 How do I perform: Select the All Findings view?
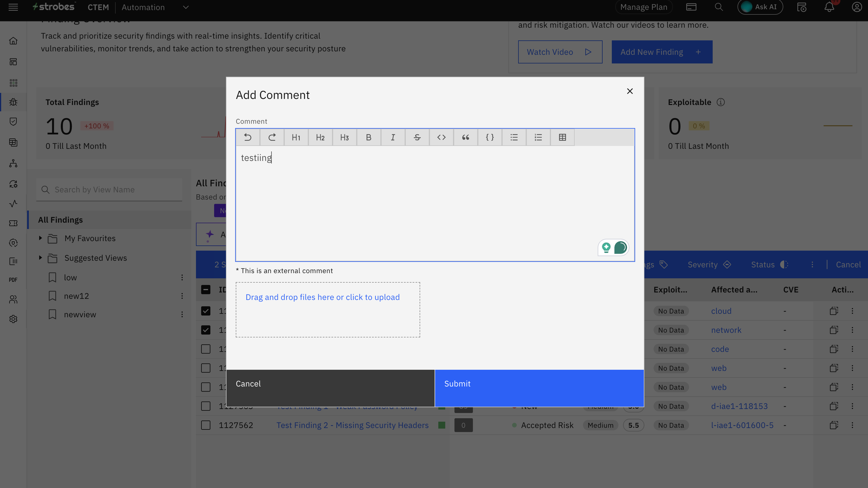60,220
